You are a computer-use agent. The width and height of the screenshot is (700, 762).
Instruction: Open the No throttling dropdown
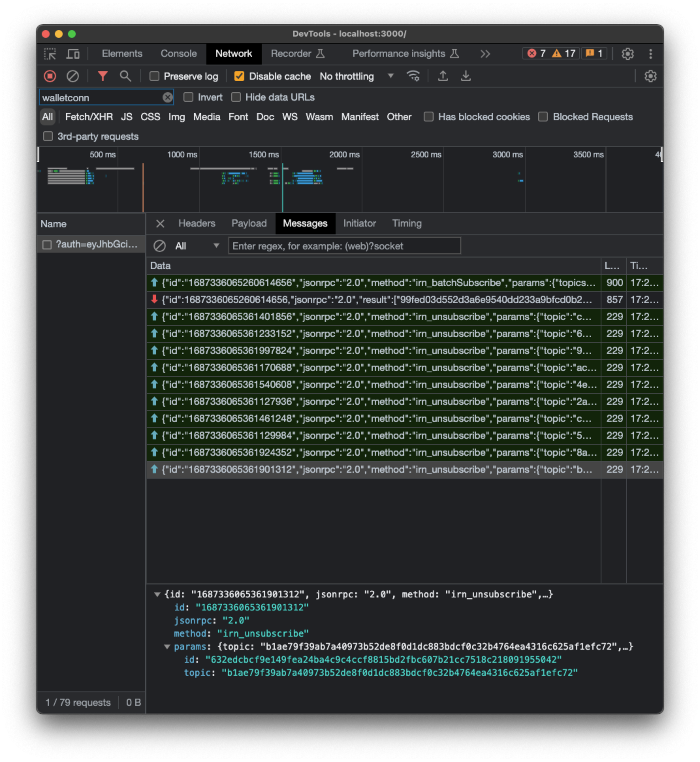click(x=356, y=76)
